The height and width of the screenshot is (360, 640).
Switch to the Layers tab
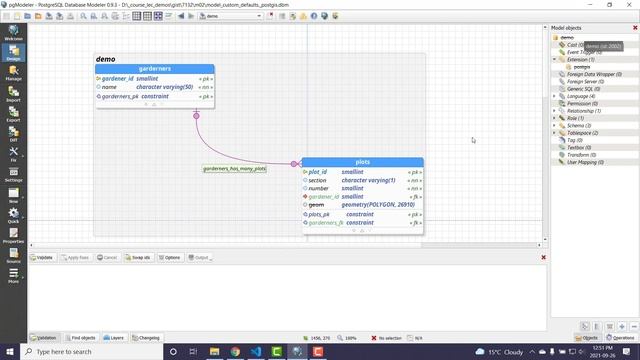113,338
